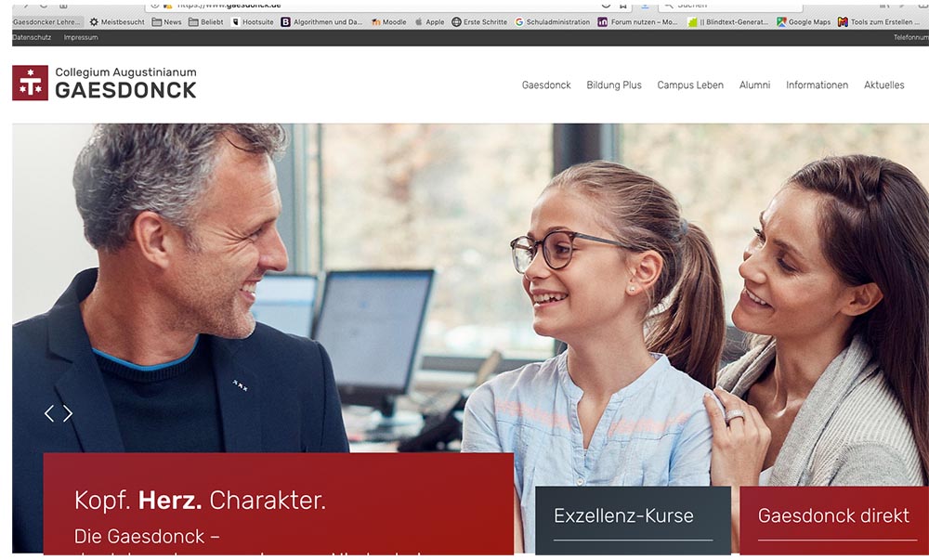Expand the Beliebt bookmarks folder
The width and height of the screenshot is (929, 560).
click(x=206, y=22)
